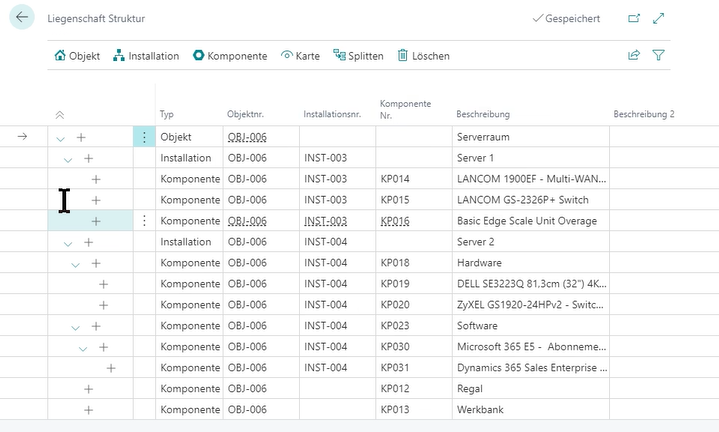
Task: Click plus icon on KP031 row
Action: click(111, 368)
